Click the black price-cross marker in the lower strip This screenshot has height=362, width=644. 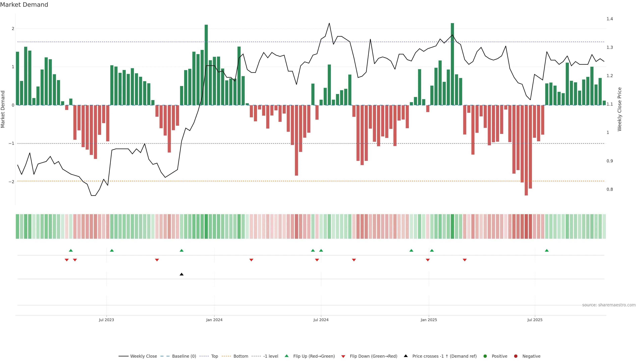pyautogui.click(x=182, y=274)
